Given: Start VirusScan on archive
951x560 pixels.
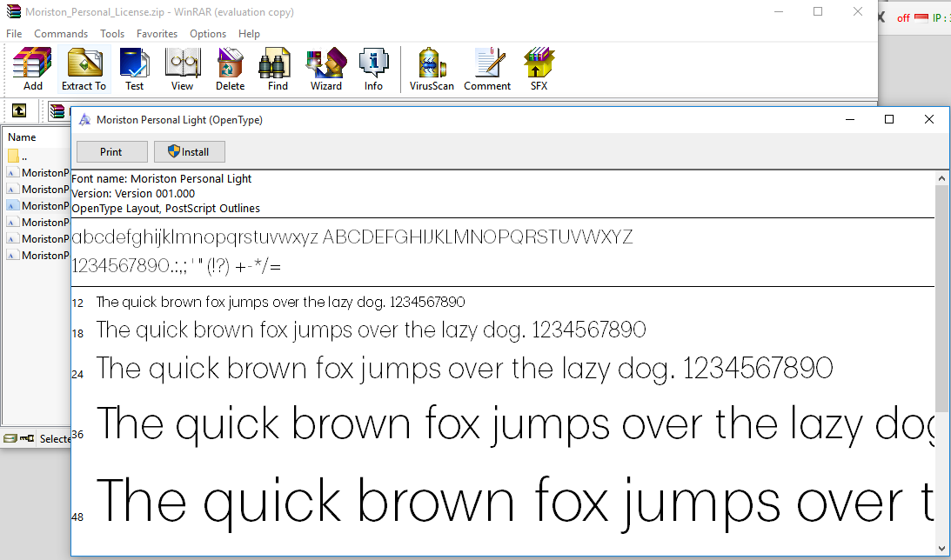Looking at the screenshot, I should coord(432,70).
